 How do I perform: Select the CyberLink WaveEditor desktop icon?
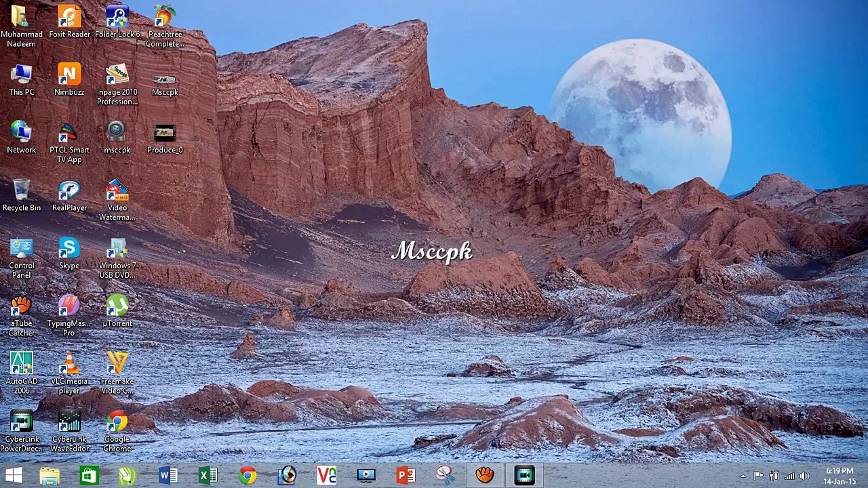point(69,431)
